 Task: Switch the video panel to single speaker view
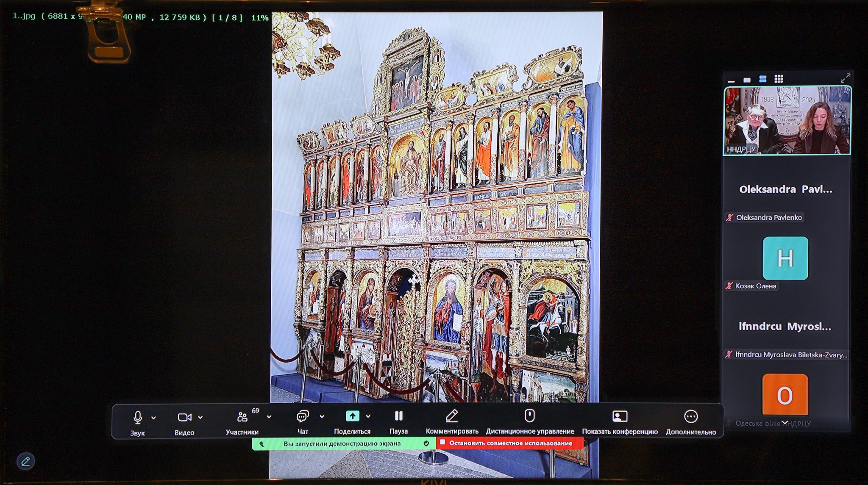(747, 80)
